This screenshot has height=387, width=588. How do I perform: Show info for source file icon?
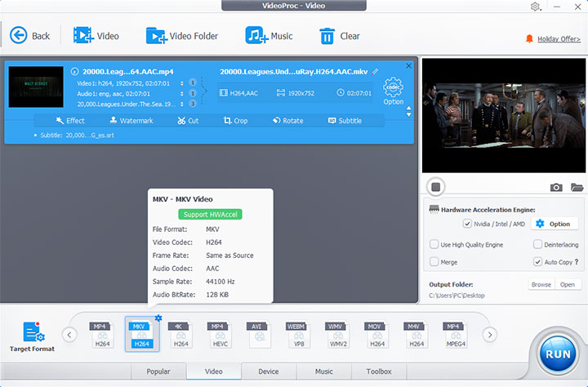pos(74,71)
